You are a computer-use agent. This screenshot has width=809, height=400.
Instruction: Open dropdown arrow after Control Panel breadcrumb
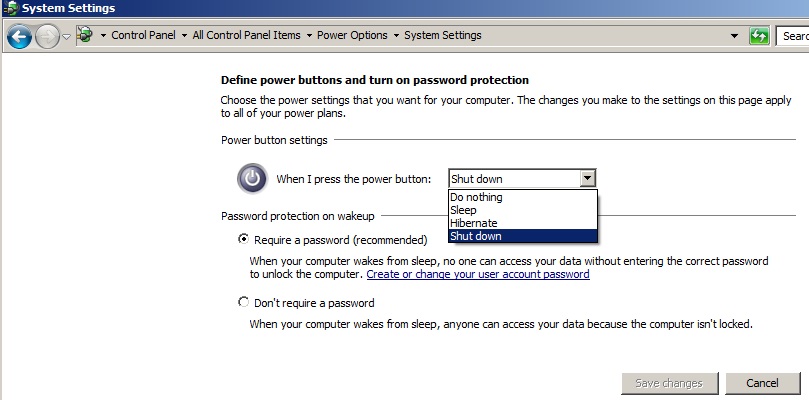pos(184,36)
